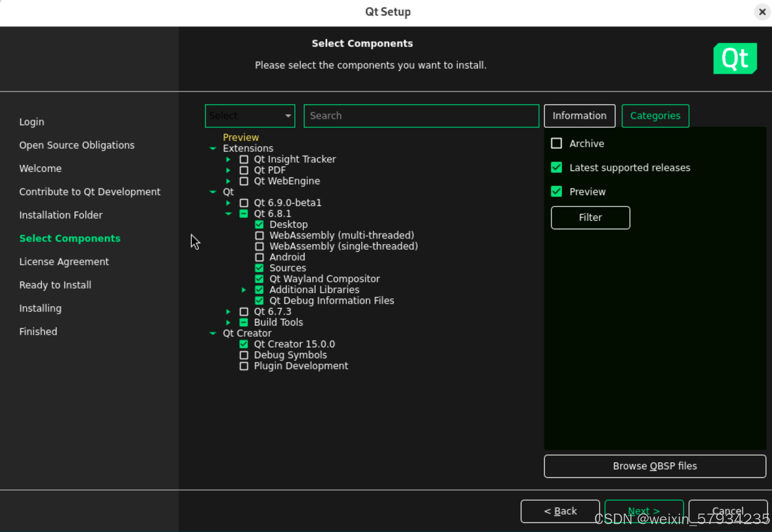Click Browse QBSP files button
This screenshot has width=772, height=532.
tap(655, 466)
